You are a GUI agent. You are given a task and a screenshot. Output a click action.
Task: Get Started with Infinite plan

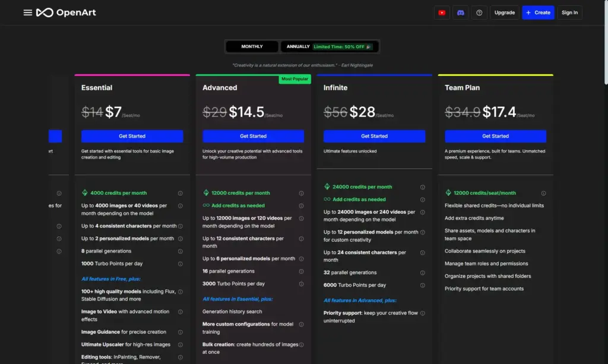click(x=374, y=136)
